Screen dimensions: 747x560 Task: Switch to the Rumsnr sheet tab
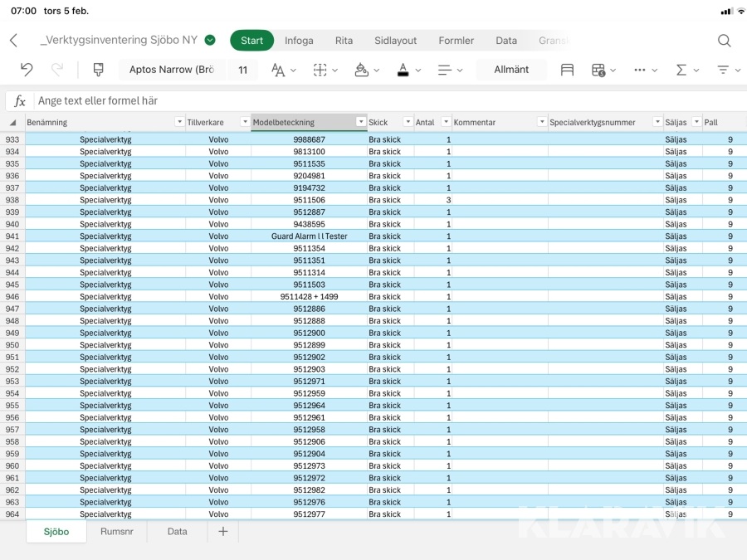(x=116, y=532)
